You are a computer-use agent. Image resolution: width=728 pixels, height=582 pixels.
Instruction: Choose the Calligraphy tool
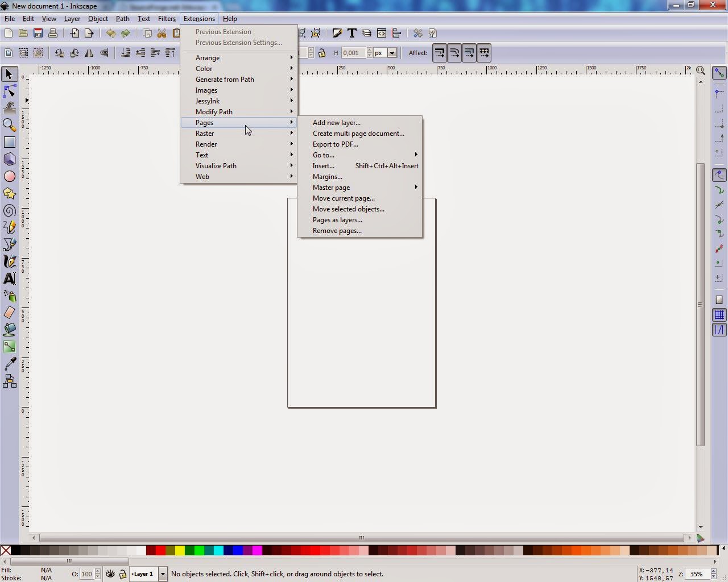(10, 261)
